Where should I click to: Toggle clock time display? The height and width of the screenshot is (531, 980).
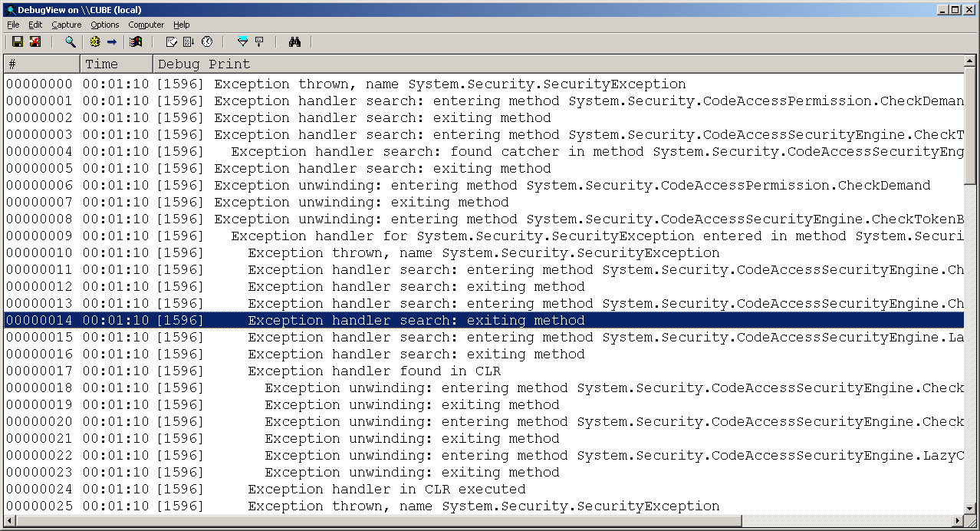(206, 41)
